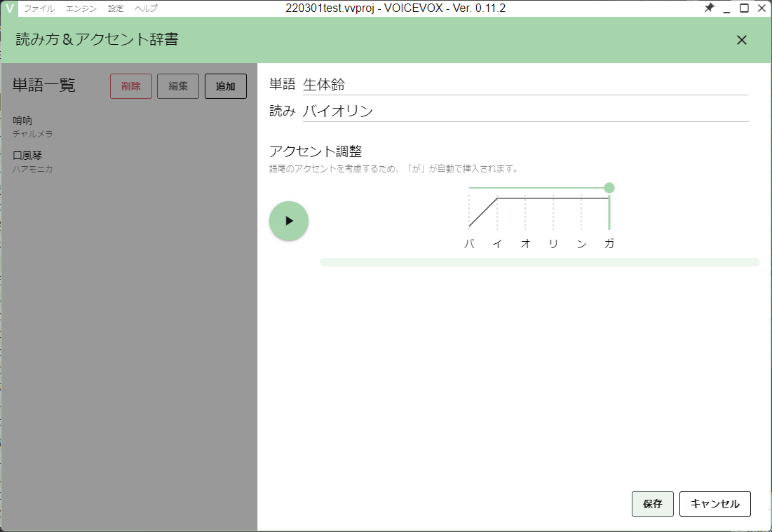Open the ファイル menu

pos(41,8)
